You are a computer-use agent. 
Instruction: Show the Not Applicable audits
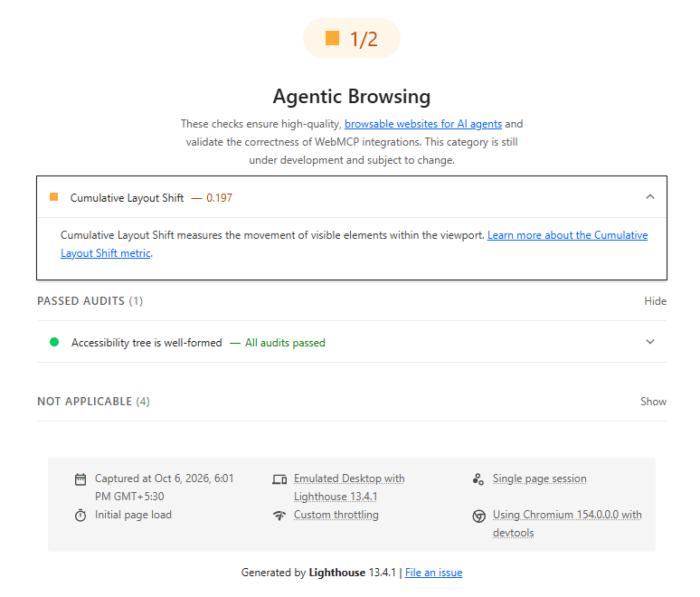tap(653, 402)
